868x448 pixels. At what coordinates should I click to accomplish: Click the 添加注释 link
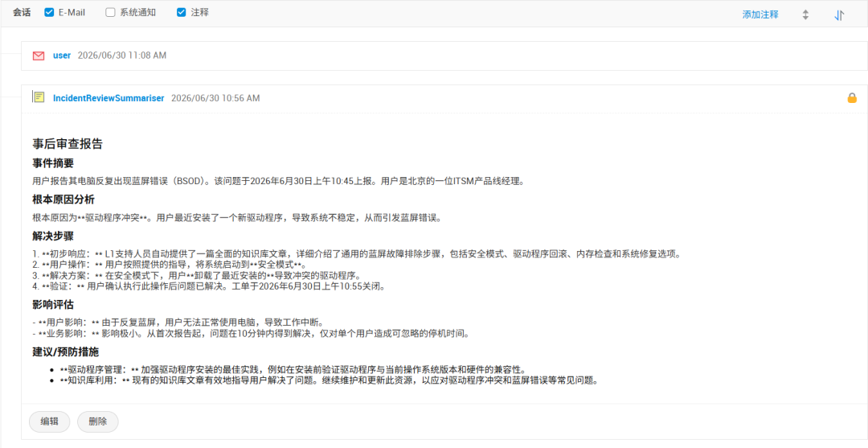pyautogui.click(x=760, y=15)
